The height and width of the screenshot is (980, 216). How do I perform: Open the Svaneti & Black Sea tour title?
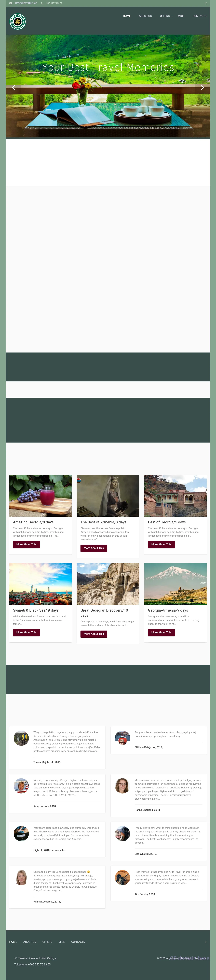36,610
